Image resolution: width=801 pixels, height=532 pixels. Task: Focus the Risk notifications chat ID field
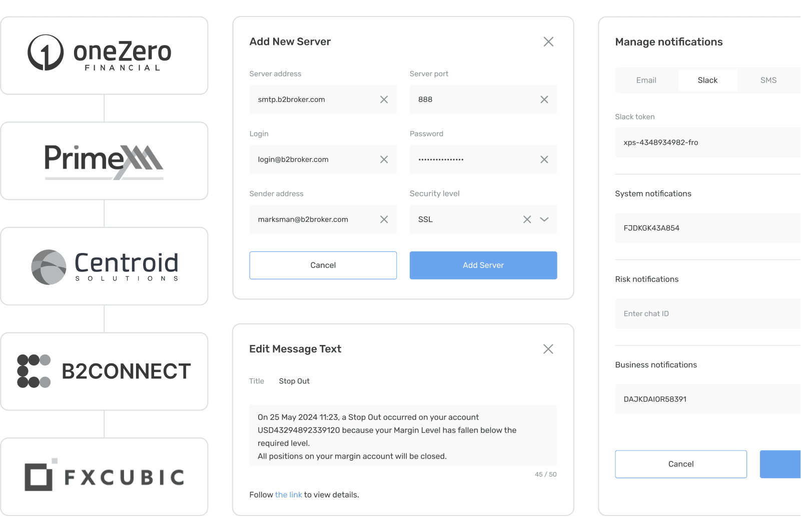click(x=707, y=313)
